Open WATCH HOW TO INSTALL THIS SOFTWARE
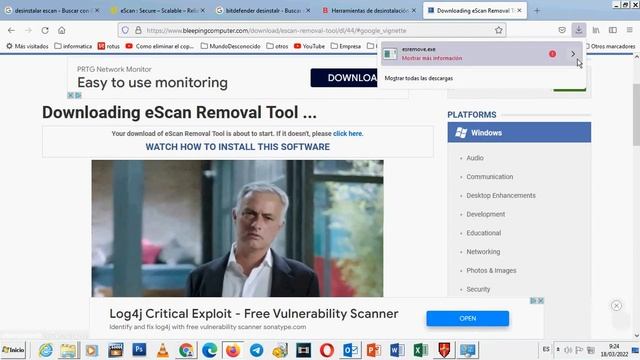This screenshot has width=640, height=360. click(238, 147)
